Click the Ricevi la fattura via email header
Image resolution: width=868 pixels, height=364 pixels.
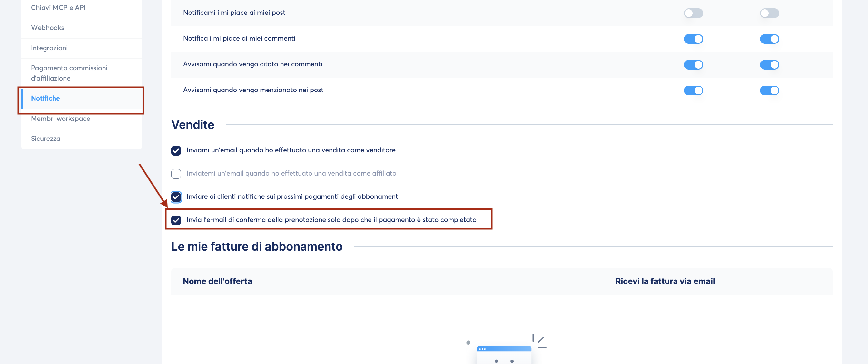(665, 281)
